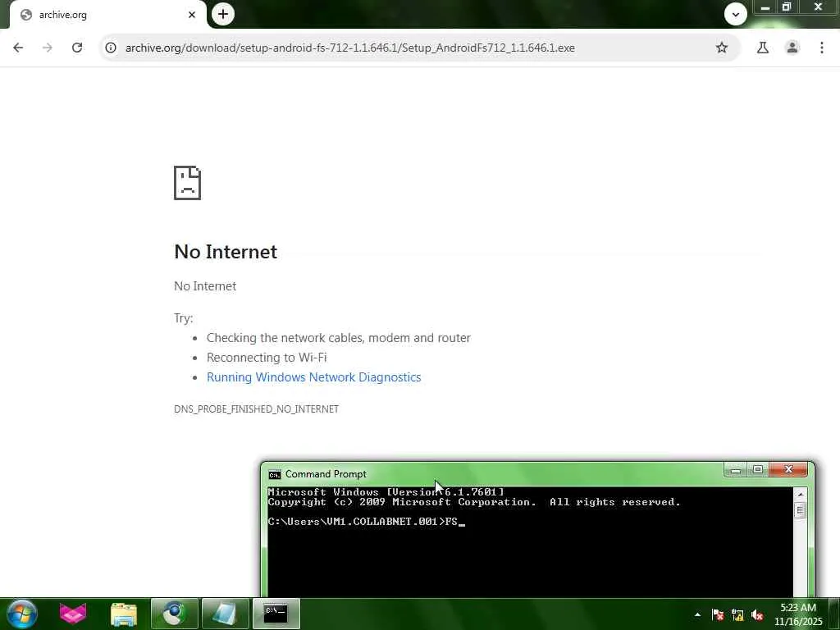This screenshot has height=630, width=840.
Task: Bookmark this page with star icon
Action: pyautogui.click(x=722, y=48)
